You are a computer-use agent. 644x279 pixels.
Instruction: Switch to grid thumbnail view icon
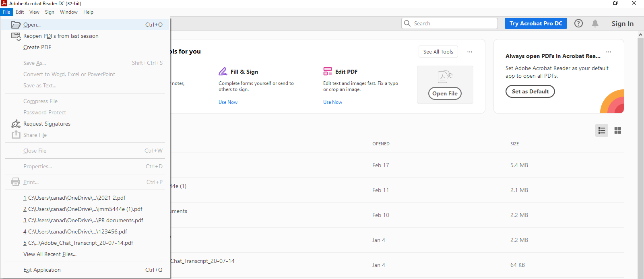pyautogui.click(x=618, y=130)
